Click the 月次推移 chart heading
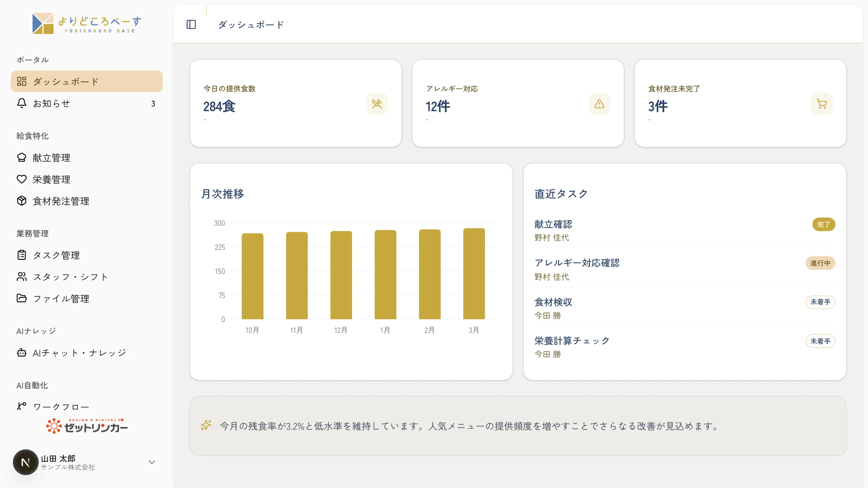Image resolution: width=868 pixels, height=488 pixels. [x=222, y=194]
